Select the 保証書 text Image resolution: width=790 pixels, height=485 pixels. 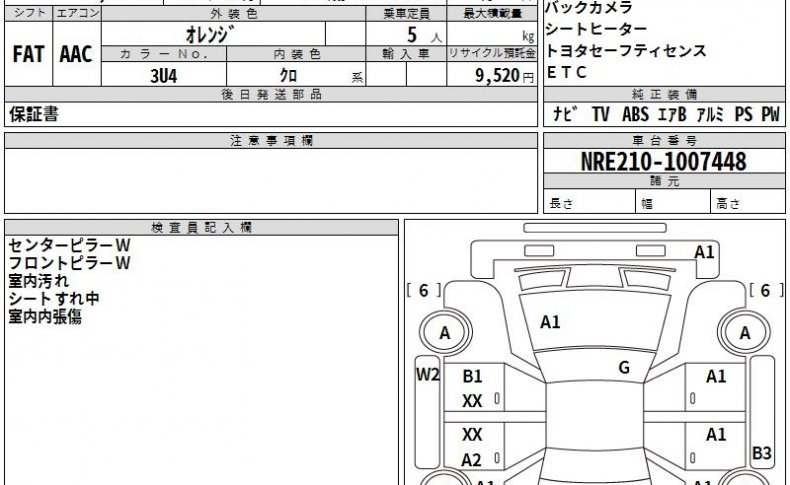pyautogui.click(x=34, y=114)
